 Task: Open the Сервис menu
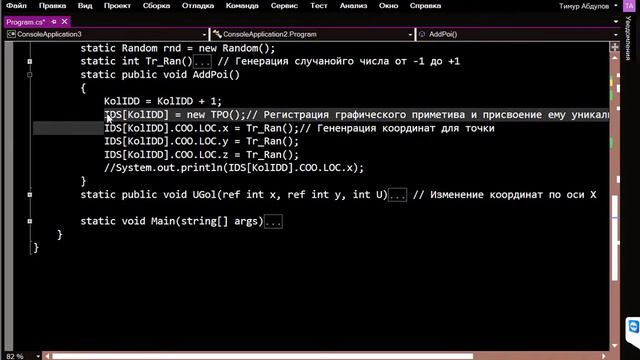tap(284, 6)
